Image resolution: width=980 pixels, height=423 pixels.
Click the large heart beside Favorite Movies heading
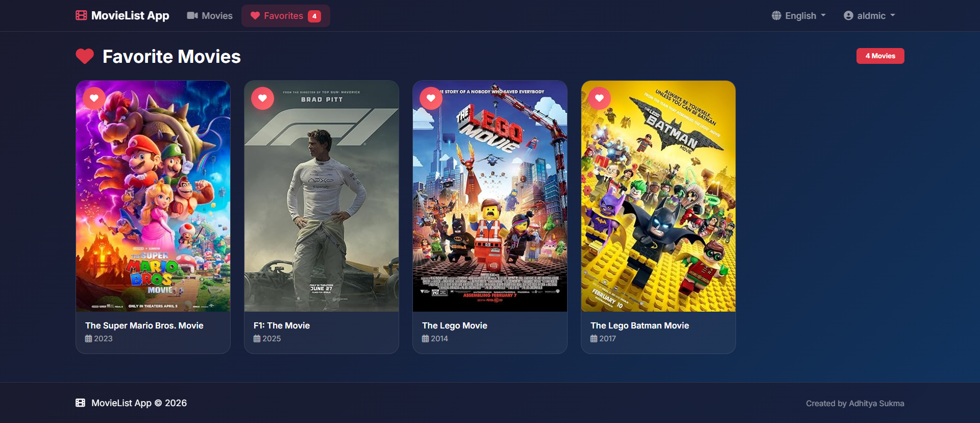[x=85, y=56]
